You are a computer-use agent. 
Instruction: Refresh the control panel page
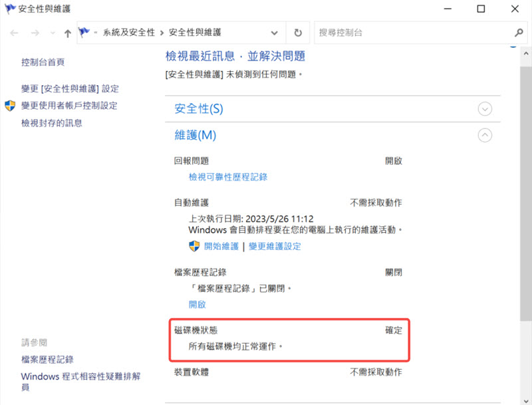click(x=297, y=33)
